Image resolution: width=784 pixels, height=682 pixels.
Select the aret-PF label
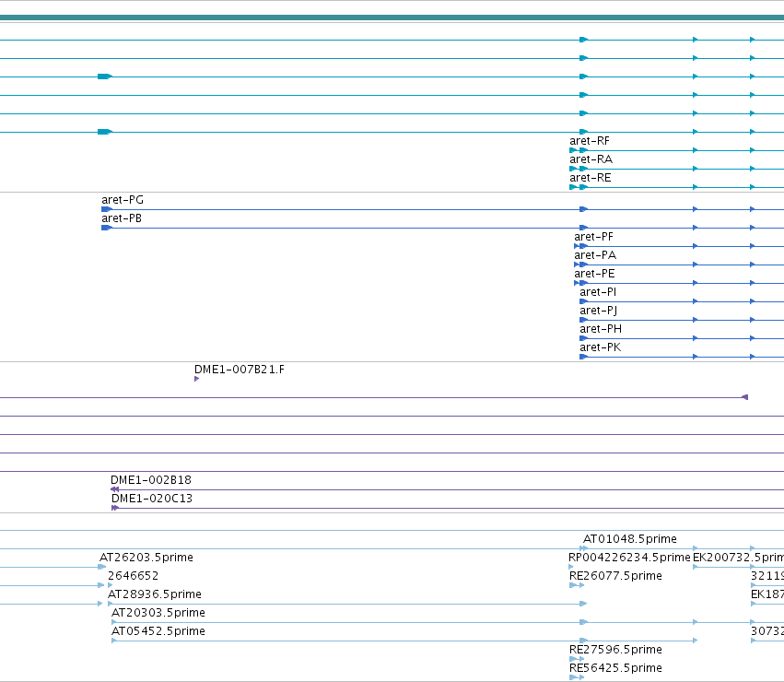593,237
